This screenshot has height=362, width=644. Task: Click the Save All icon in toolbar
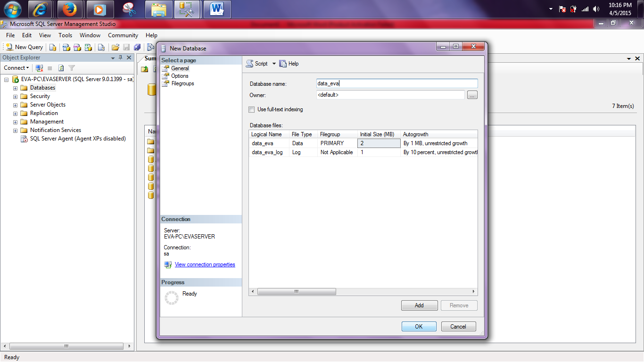[137, 47]
